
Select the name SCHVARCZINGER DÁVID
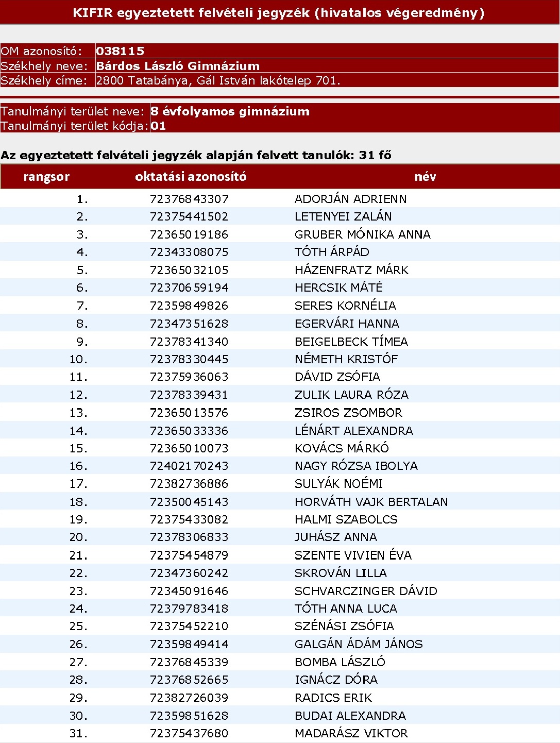pyautogui.click(x=366, y=591)
